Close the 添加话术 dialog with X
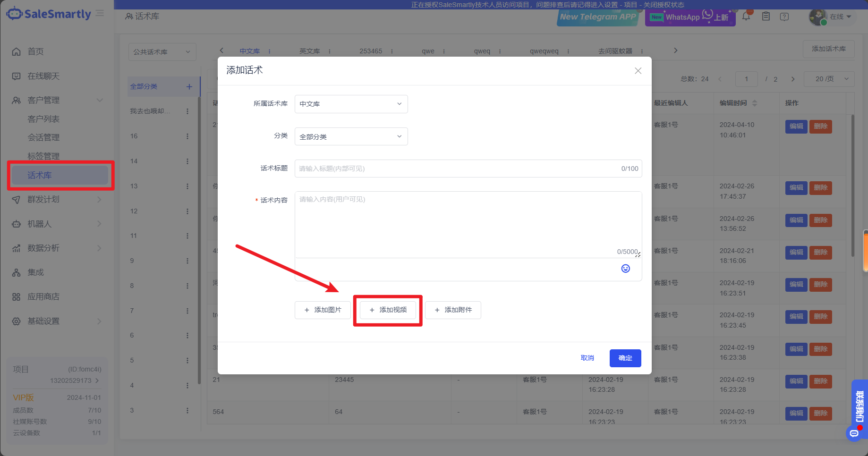 pyautogui.click(x=638, y=71)
